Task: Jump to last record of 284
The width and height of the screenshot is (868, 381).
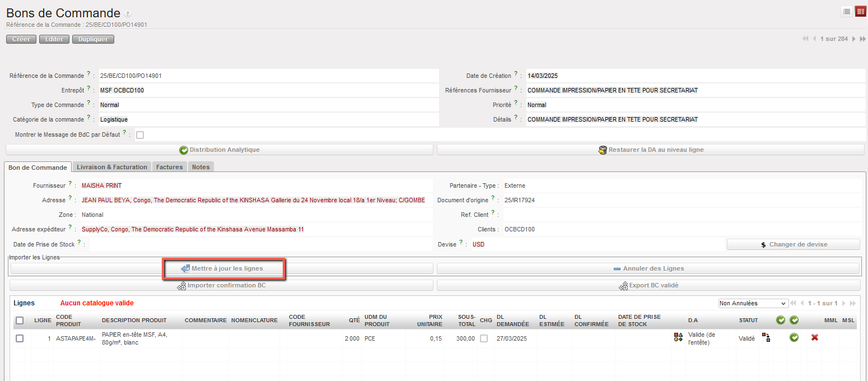Action: click(x=863, y=39)
